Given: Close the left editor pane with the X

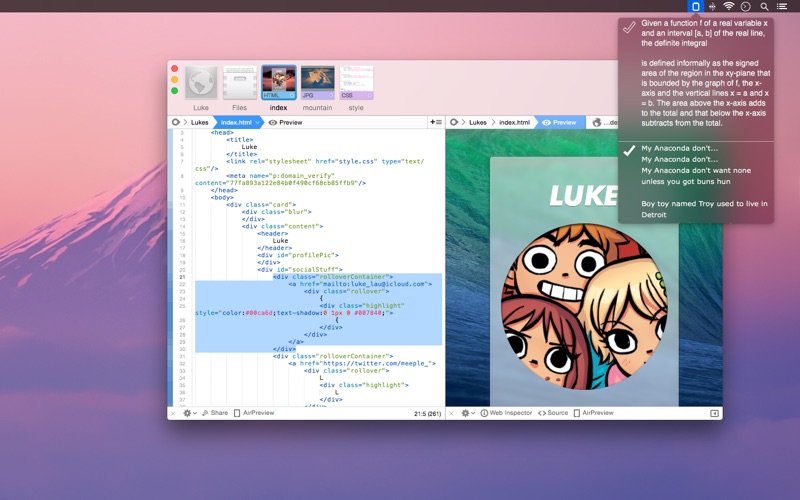Looking at the screenshot, I should click(173, 413).
